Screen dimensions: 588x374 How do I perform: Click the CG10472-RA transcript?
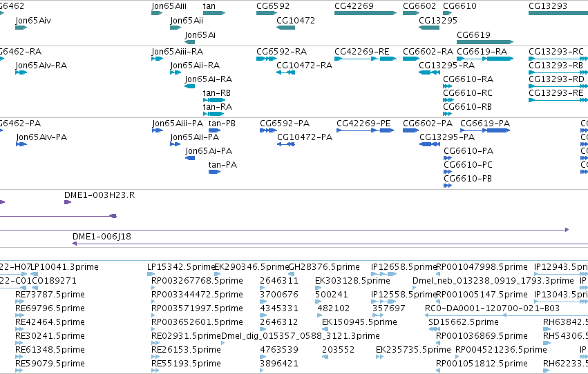[285, 72]
